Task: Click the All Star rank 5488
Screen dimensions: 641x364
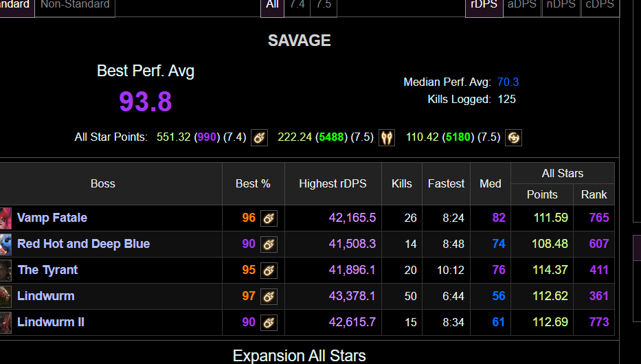Action: pyautogui.click(x=332, y=137)
